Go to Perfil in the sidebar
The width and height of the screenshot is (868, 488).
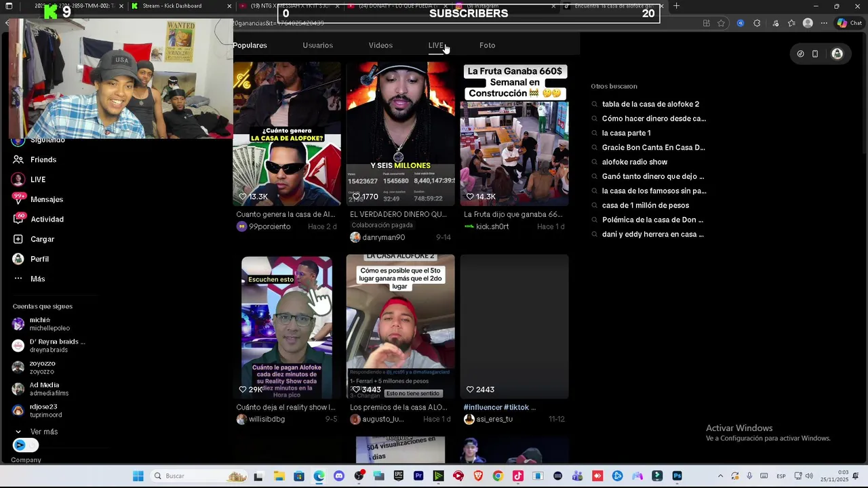tap(31, 259)
